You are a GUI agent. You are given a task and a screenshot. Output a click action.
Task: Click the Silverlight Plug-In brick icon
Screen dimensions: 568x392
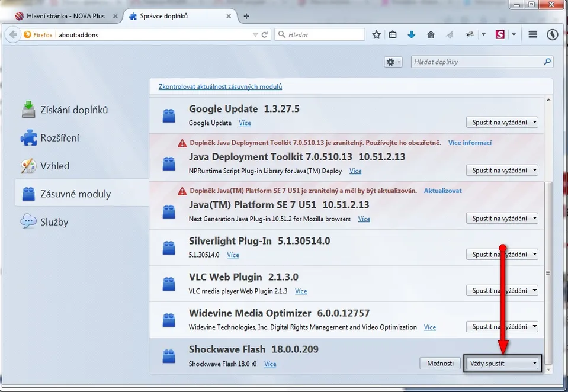click(169, 248)
